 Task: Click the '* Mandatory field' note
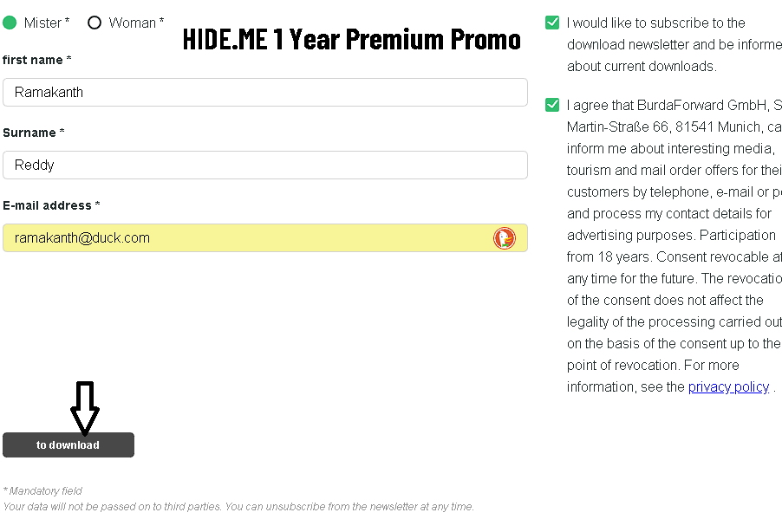(x=42, y=491)
